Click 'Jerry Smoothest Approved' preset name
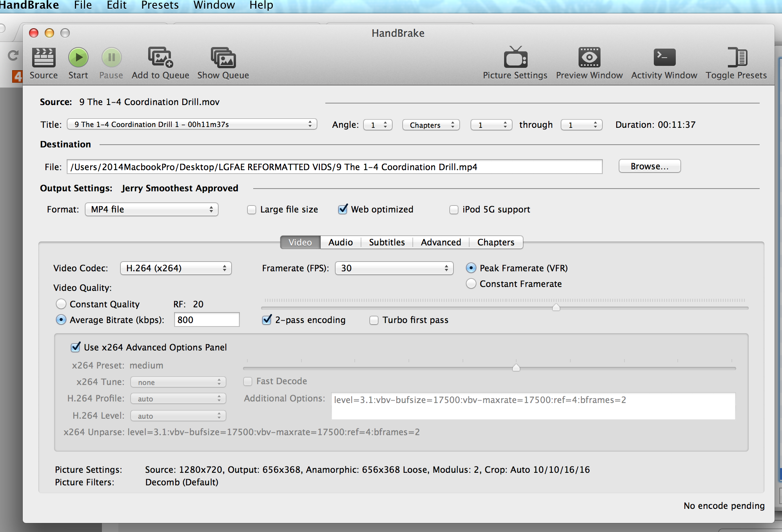The height and width of the screenshot is (532, 782). coord(180,188)
